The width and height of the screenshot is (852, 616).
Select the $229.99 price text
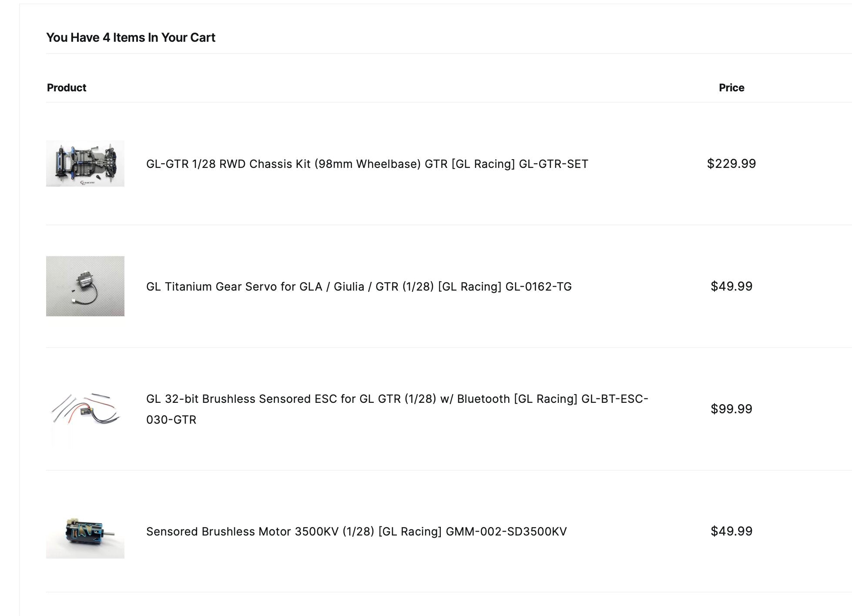[x=731, y=164]
